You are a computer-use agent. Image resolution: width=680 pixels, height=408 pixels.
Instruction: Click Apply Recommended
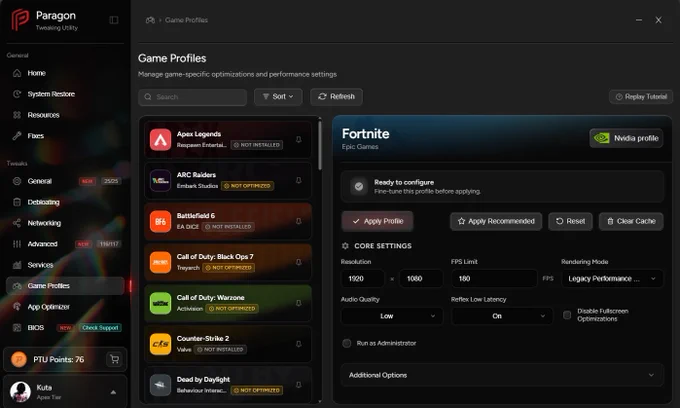click(x=496, y=221)
